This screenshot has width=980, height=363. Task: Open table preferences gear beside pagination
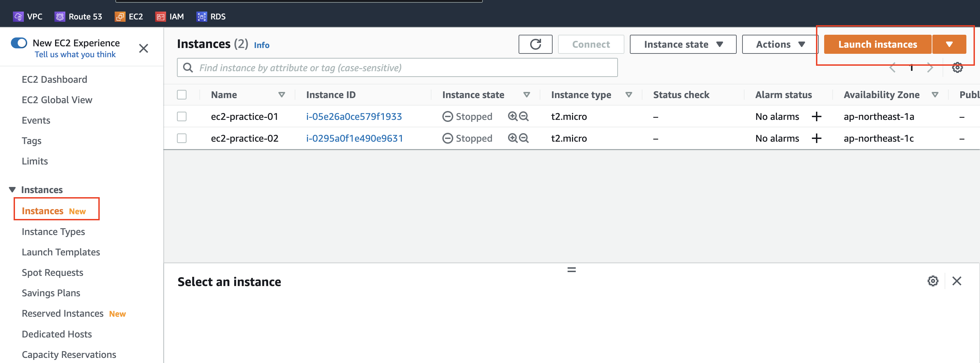click(x=957, y=68)
